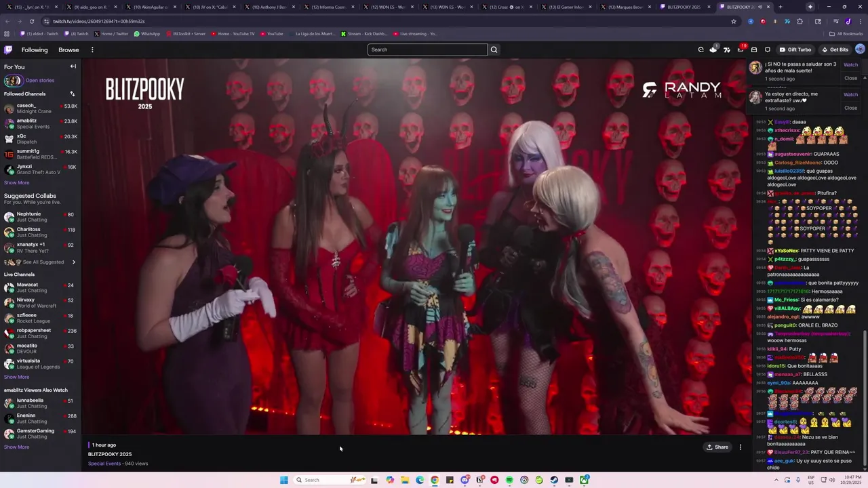Open the YouTube bookmark
868x488 pixels.
[272, 33]
